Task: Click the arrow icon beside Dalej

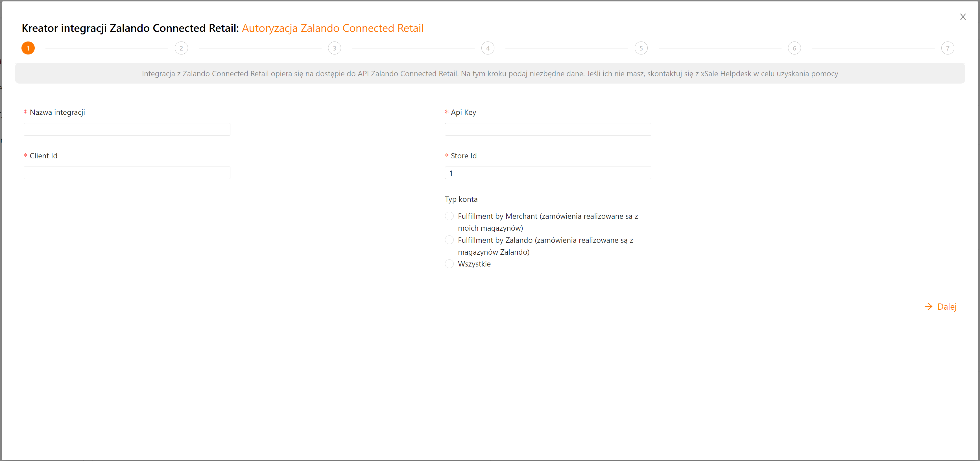Action: pos(929,307)
